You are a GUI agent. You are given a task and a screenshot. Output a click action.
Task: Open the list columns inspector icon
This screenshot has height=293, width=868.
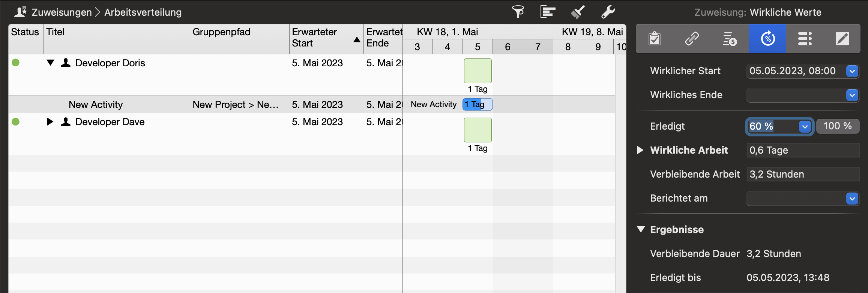pos(805,39)
